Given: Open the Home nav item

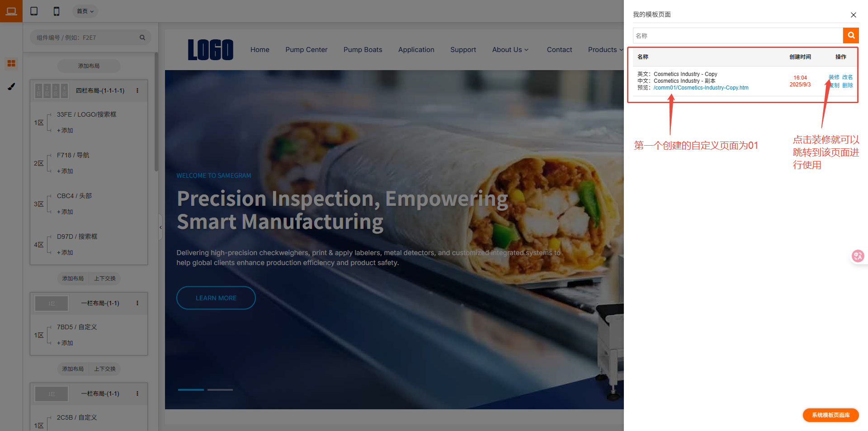Looking at the screenshot, I should tap(260, 50).
